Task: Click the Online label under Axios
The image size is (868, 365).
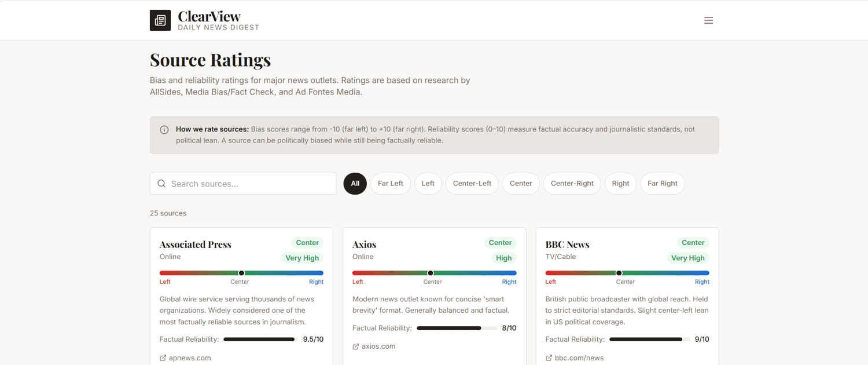Action: [363, 257]
